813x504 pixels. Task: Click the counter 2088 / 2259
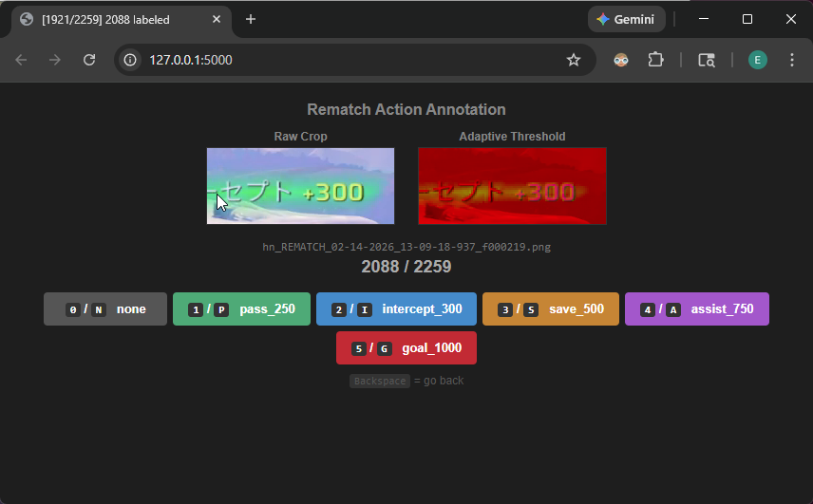click(406, 267)
